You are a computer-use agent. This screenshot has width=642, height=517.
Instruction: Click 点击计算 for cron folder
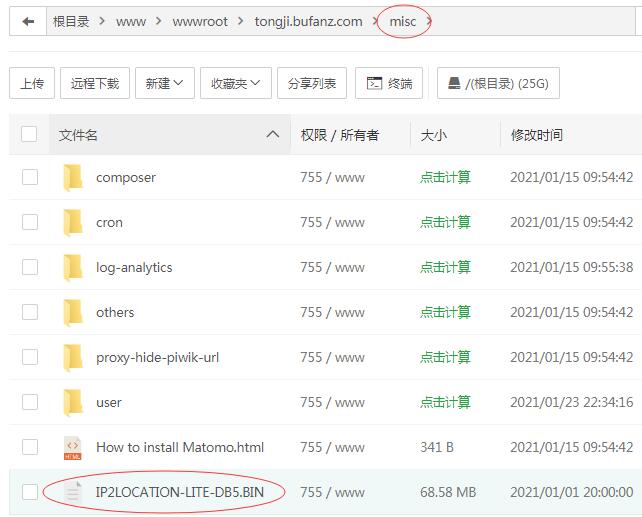445,222
